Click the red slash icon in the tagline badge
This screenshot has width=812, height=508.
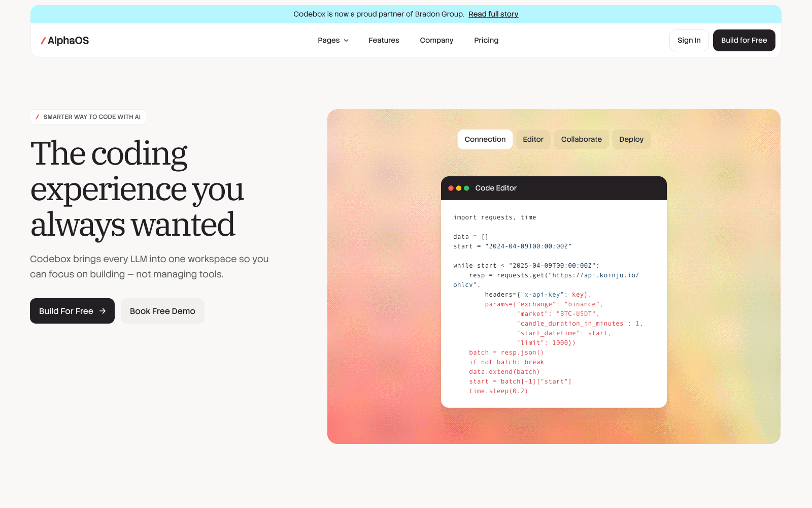38,117
